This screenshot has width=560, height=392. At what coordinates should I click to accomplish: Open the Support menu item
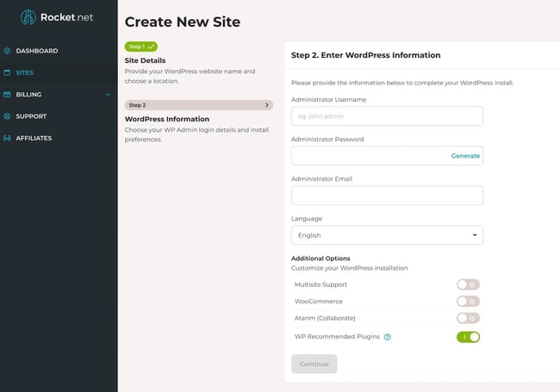(31, 116)
